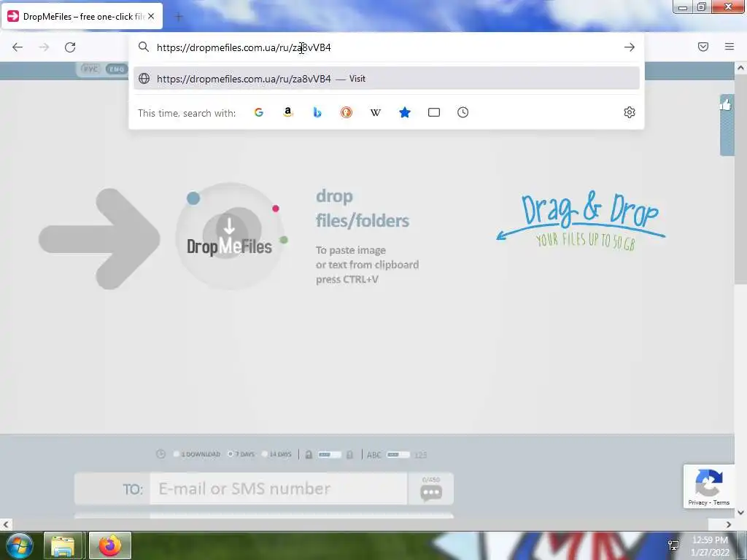747x560 pixels.
Task: Click the 'drop files/folders' text
Action: [363, 209]
